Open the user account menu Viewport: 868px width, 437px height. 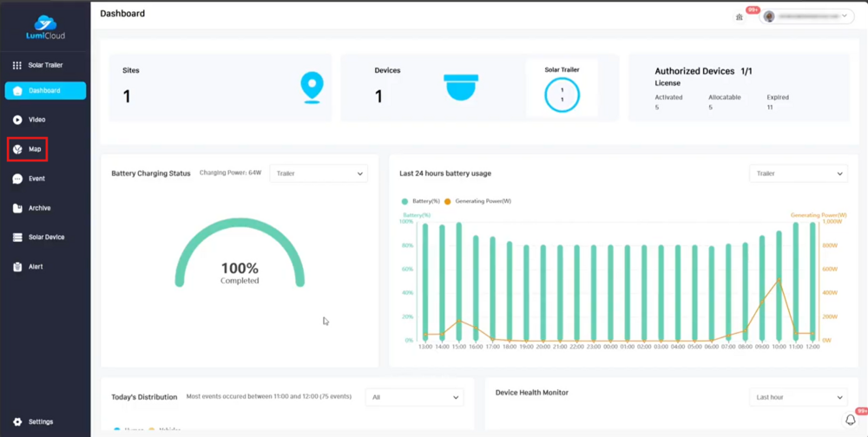[806, 16]
